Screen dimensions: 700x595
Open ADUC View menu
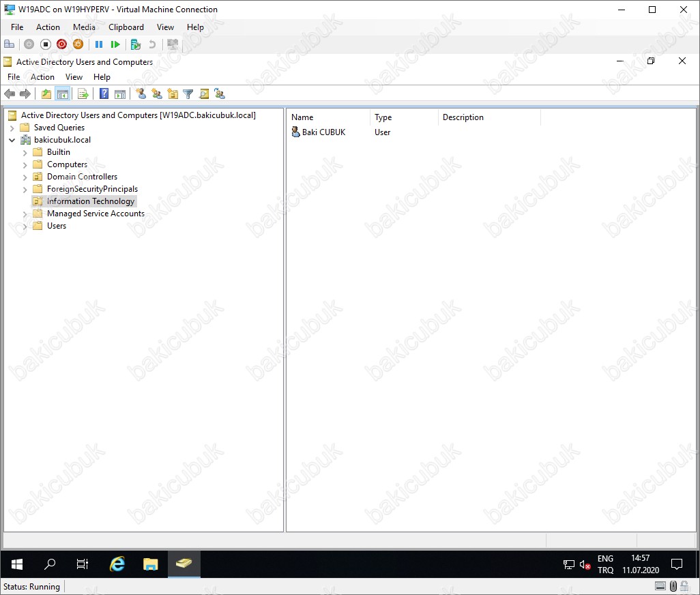click(74, 77)
